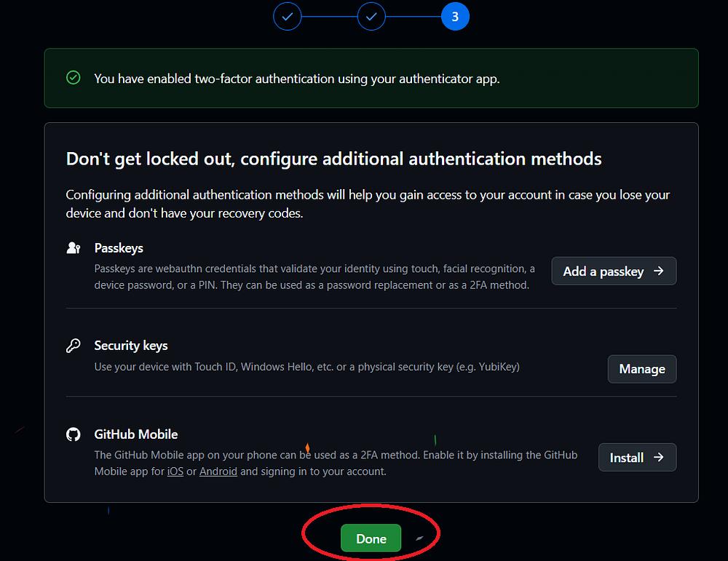Click the Passkeys webauthn description text
This screenshot has width=728, height=561.
[314, 277]
